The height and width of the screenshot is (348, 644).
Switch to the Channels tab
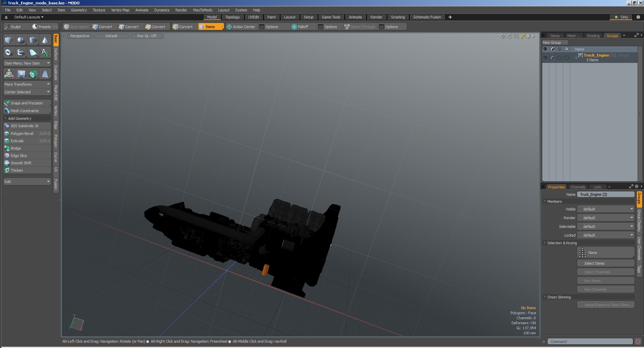click(x=577, y=187)
